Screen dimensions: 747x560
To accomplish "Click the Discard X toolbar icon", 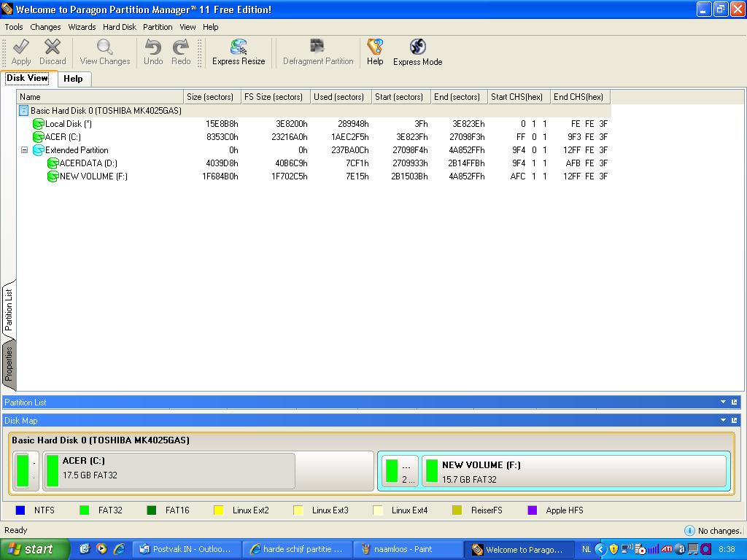I will pos(53,47).
